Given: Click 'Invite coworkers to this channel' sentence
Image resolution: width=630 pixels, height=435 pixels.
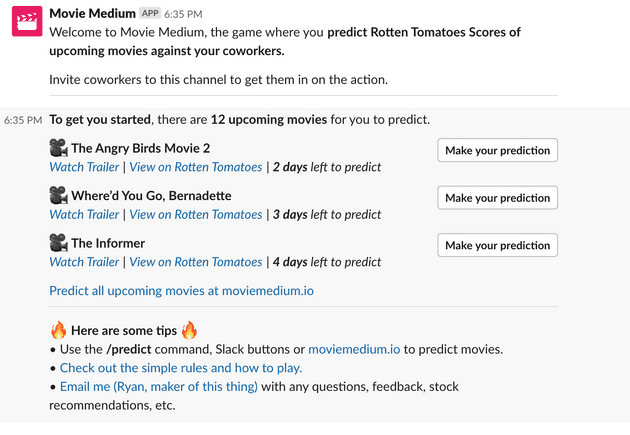Looking at the screenshot, I should tap(219, 80).
